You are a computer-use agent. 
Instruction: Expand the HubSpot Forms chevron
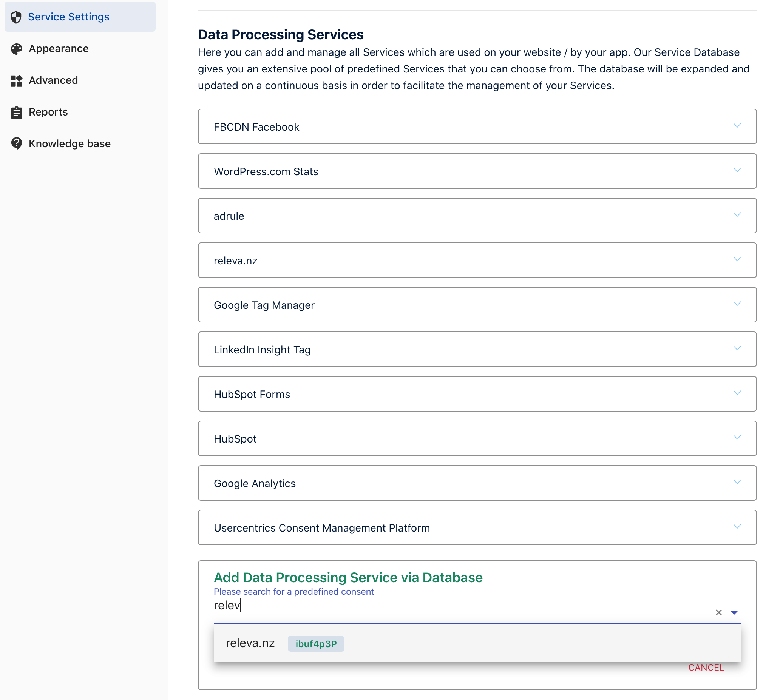(x=737, y=393)
